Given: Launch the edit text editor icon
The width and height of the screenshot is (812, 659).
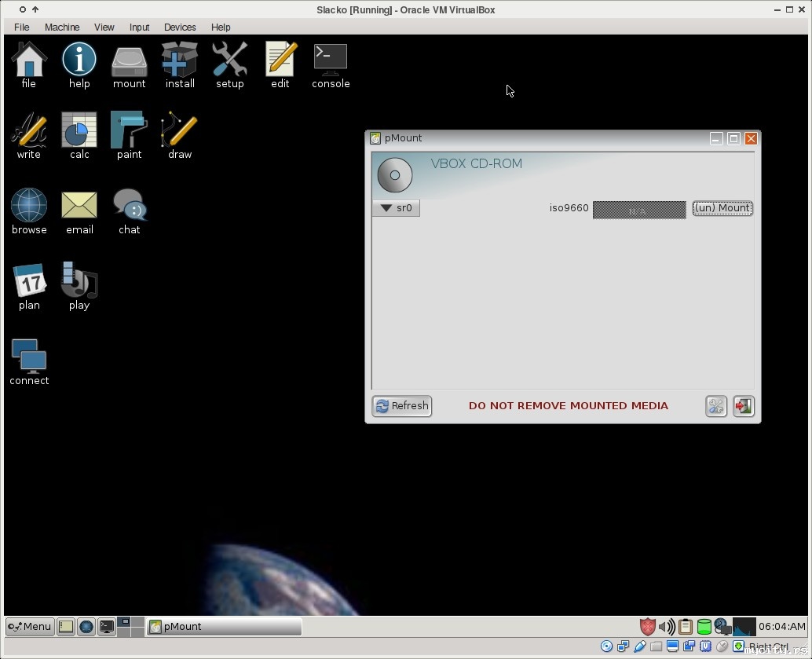Looking at the screenshot, I should pyautogui.click(x=280, y=64).
